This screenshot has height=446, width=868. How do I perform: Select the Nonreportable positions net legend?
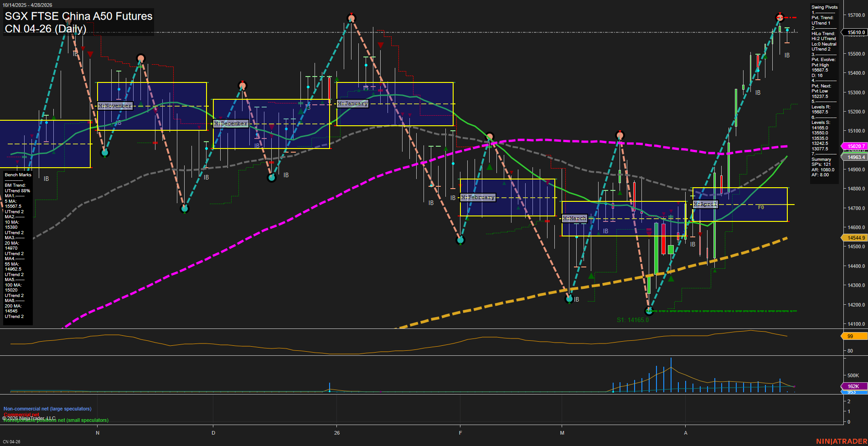(x=55, y=420)
